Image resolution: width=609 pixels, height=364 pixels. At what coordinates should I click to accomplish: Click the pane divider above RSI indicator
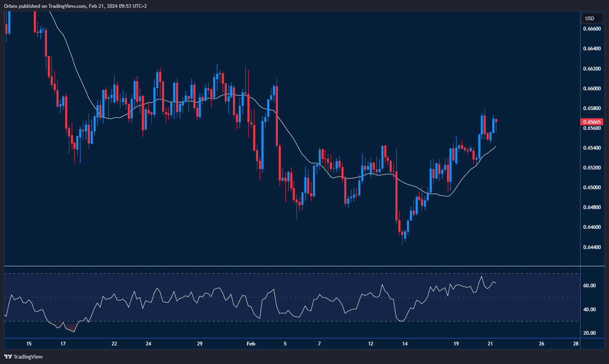pos(292,266)
